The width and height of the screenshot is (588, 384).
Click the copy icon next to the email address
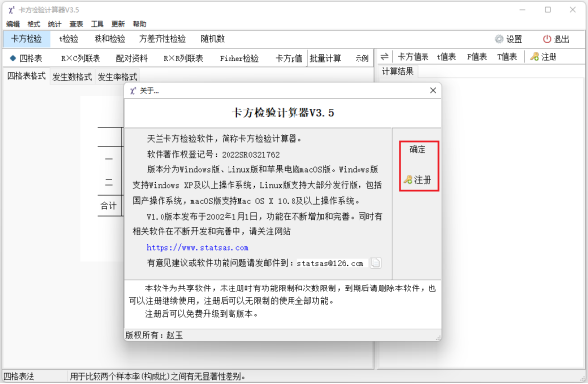click(x=376, y=263)
